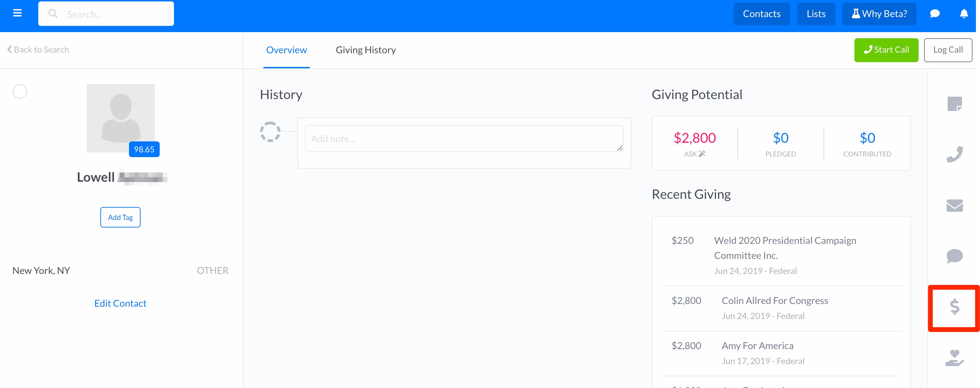This screenshot has height=388, width=980.
Task: Click the History heading
Action: coord(281,94)
